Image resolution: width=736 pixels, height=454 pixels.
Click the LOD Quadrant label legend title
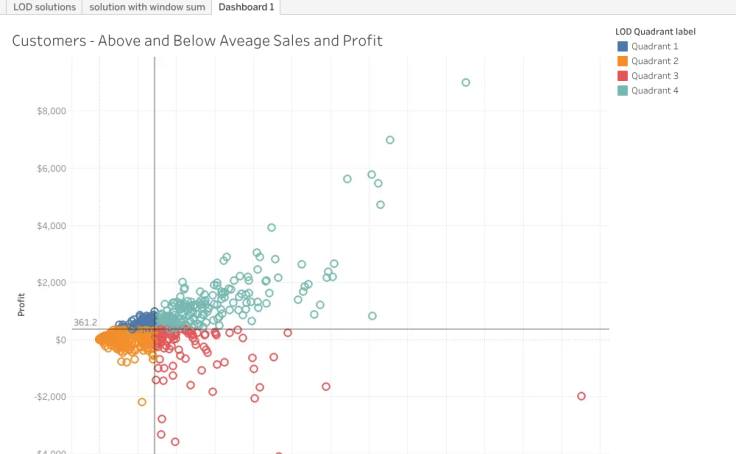click(x=655, y=31)
